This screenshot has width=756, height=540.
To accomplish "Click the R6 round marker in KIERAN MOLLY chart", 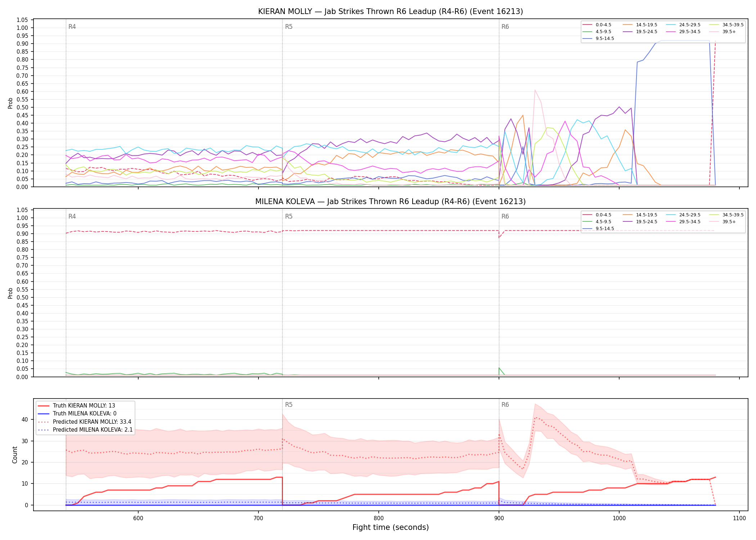I will pos(505,27).
